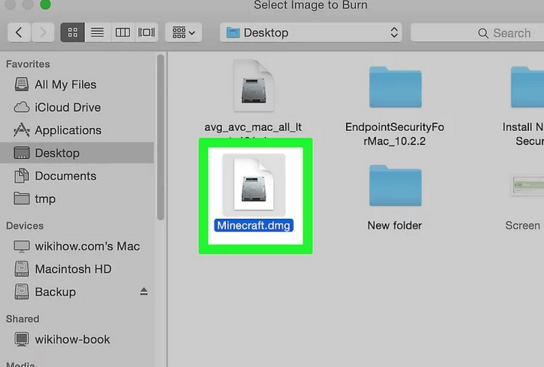Click the wikihow-book computer icon

pos(22,339)
